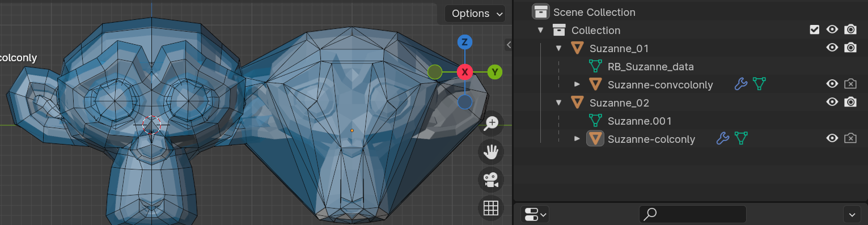This screenshot has height=225, width=868.
Task: Click the green Y axis gizmo handle
Action: (495, 72)
